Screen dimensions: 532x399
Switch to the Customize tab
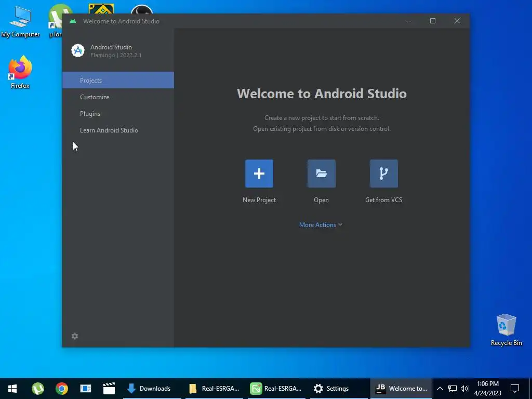click(x=118, y=97)
